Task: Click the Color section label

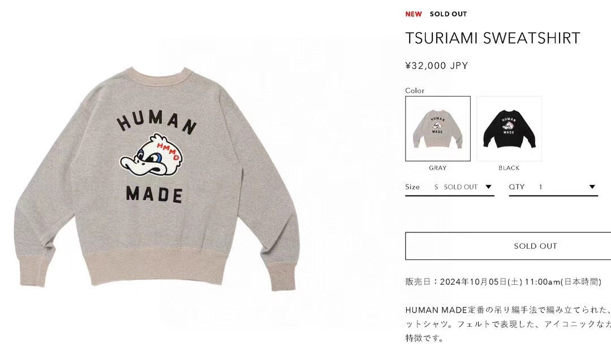Action: (x=415, y=90)
